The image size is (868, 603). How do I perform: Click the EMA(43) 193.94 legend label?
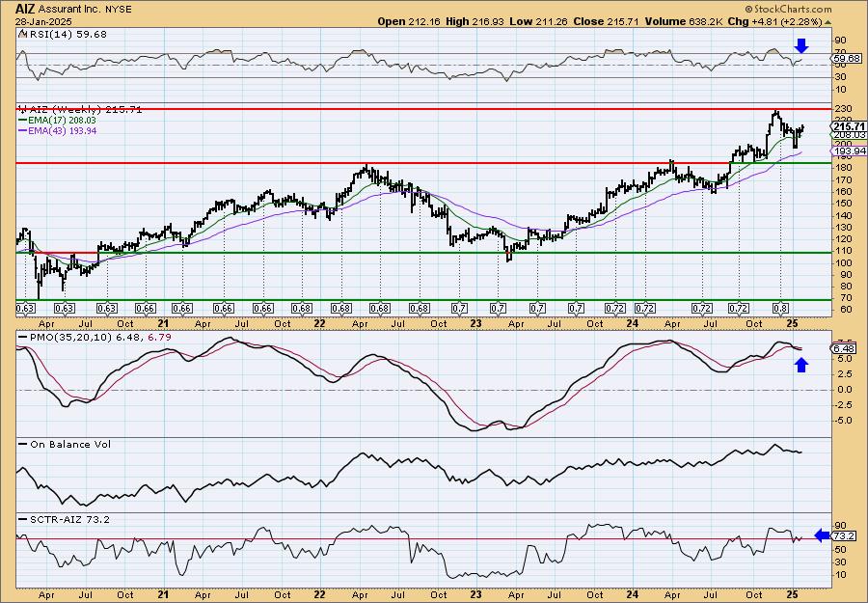[x=61, y=130]
